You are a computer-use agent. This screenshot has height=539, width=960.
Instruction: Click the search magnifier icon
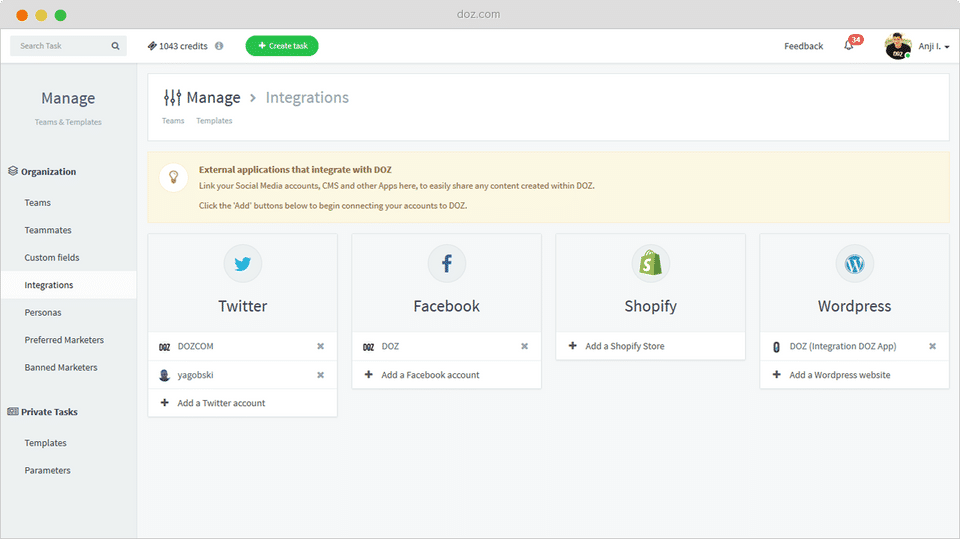pos(115,46)
